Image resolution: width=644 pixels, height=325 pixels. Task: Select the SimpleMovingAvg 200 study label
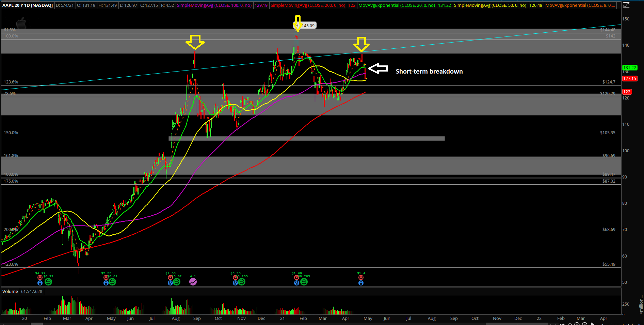(308, 5)
